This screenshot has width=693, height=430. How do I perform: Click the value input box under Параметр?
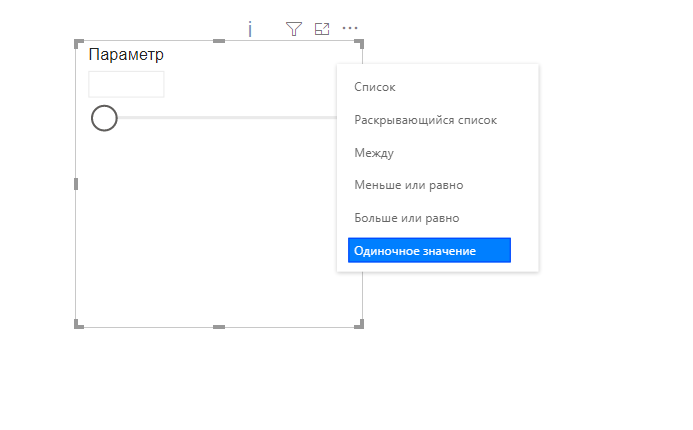(126, 84)
